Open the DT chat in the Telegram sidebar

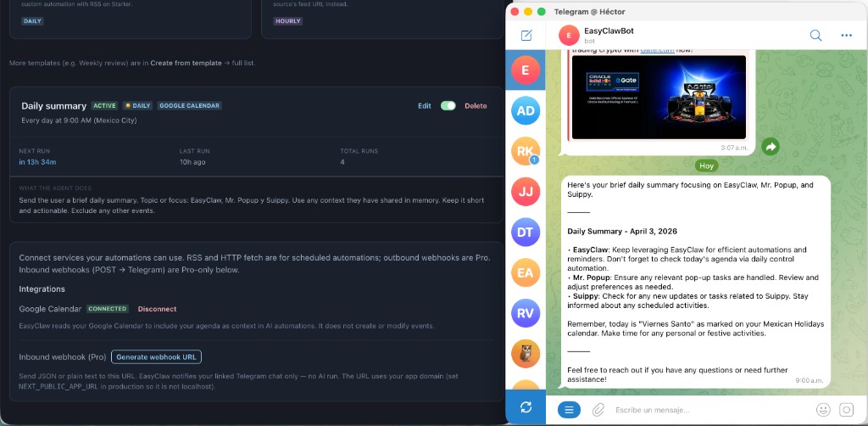526,233
